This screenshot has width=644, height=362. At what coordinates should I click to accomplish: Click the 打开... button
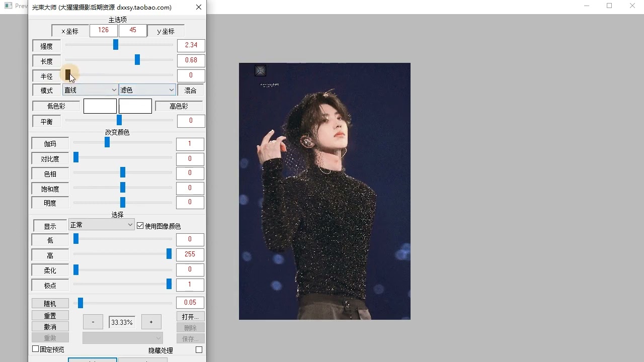pos(191,317)
